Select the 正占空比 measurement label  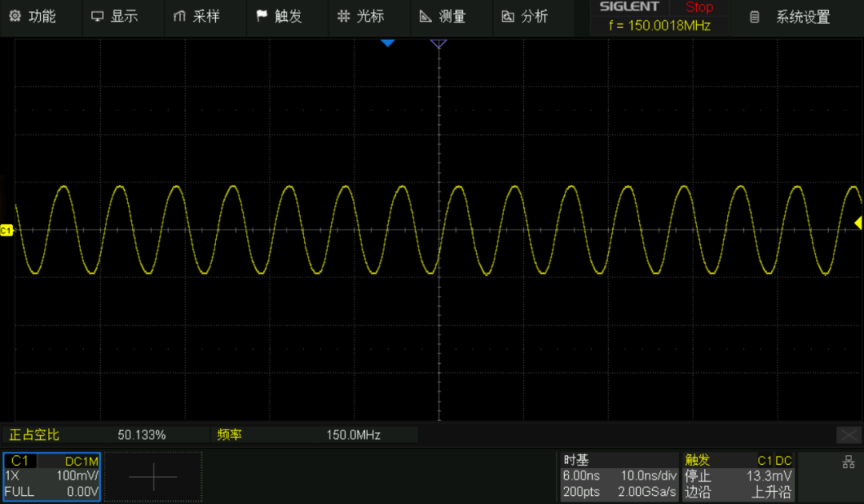(x=34, y=434)
